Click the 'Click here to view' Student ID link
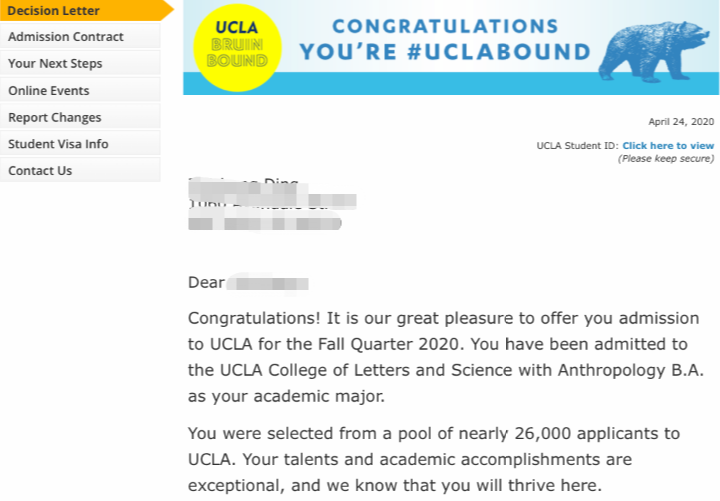Viewport: 720px width, 501px height. tap(668, 146)
